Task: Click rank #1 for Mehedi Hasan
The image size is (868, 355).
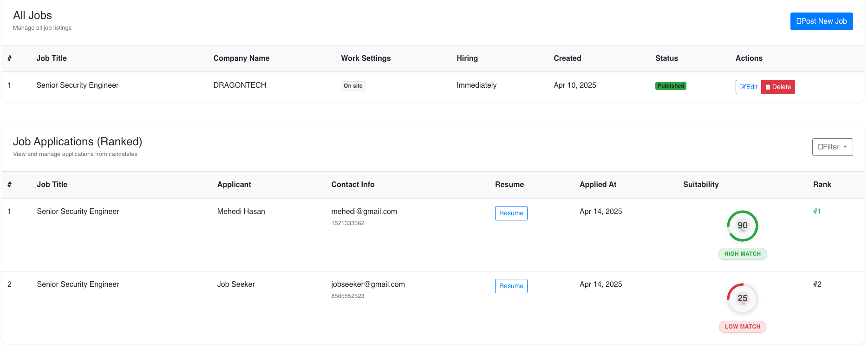Action: [x=817, y=212]
